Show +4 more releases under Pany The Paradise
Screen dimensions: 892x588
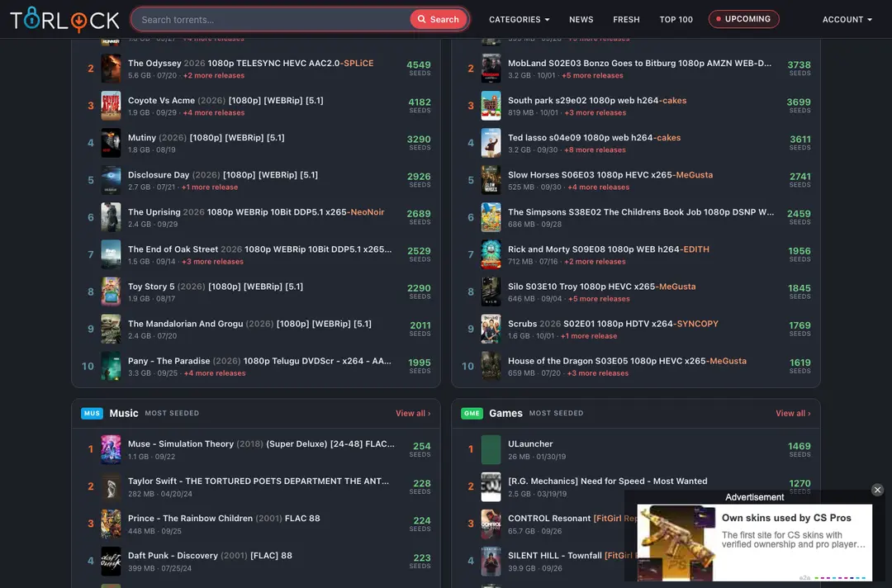[215, 373]
